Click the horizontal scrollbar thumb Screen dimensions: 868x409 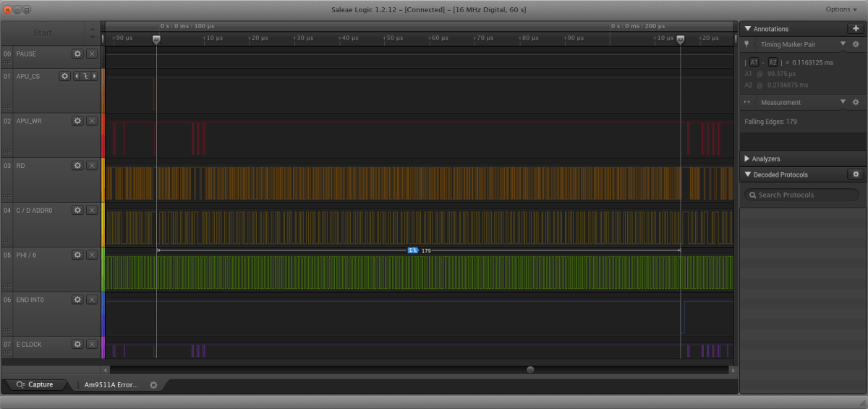530,370
